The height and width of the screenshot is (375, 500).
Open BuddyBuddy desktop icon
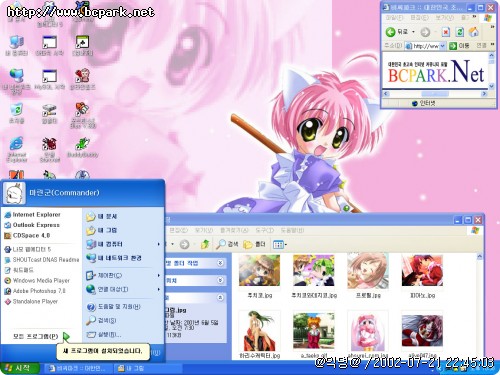82,147
